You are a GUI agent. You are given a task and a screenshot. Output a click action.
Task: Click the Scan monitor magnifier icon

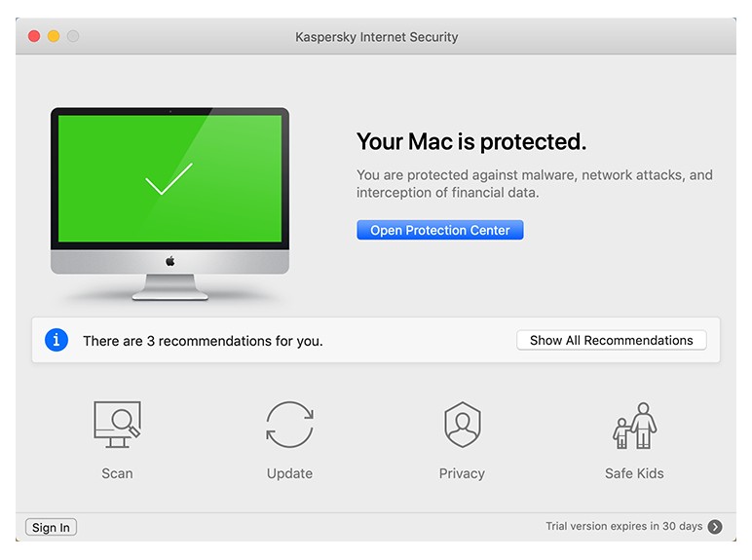pos(117,425)
